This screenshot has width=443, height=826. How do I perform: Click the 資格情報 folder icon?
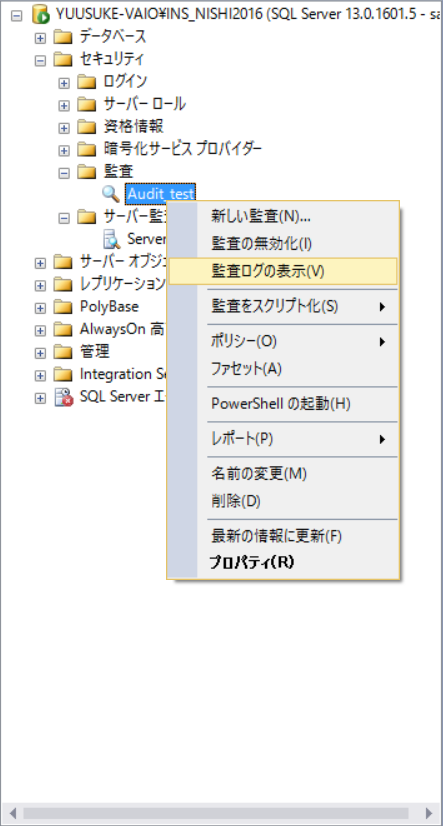(x=87, y=126)
